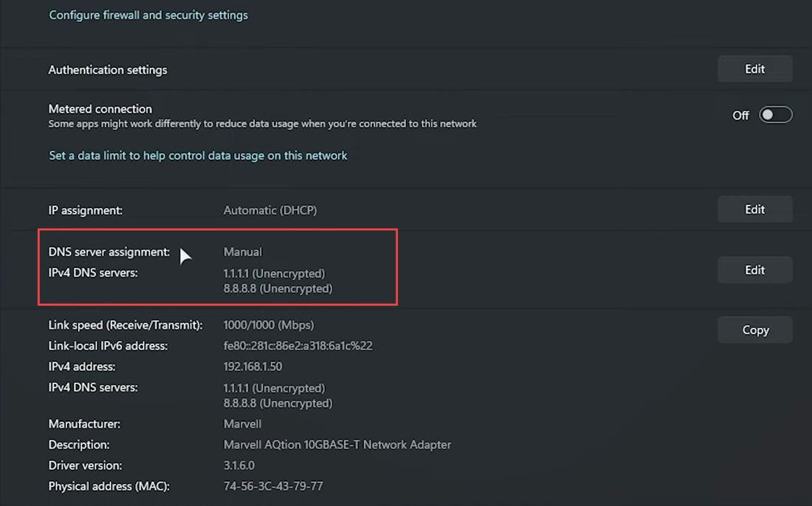
Task: Select the MAC address 74-56-3C-43-79-77
Action: 273,486
